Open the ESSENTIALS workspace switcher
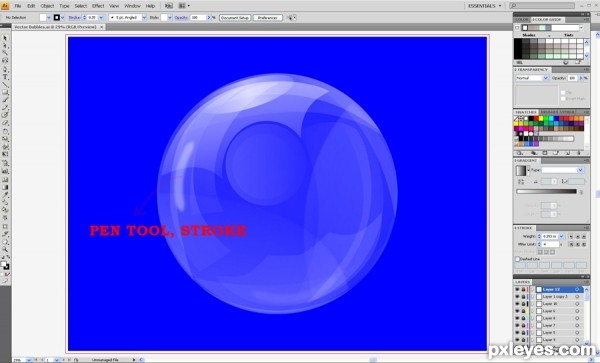The height and width of the screenshot is (363, 600). [x=484, y=6]
